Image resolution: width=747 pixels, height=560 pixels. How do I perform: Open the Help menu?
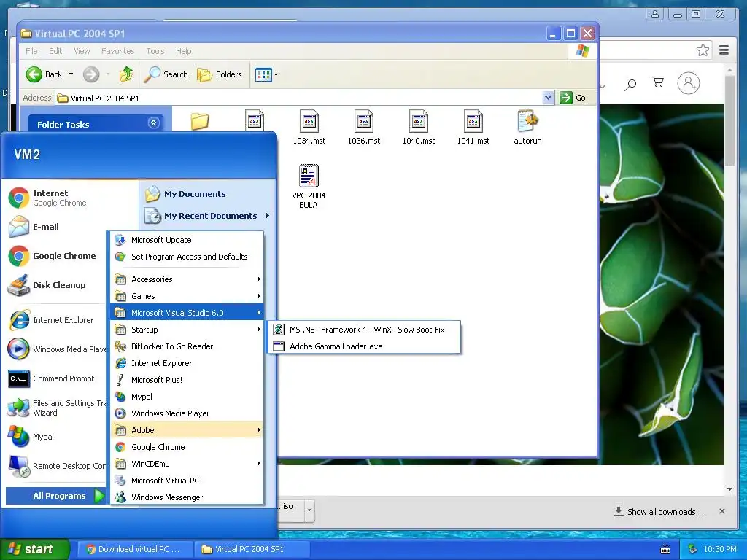tap(183, 51)
